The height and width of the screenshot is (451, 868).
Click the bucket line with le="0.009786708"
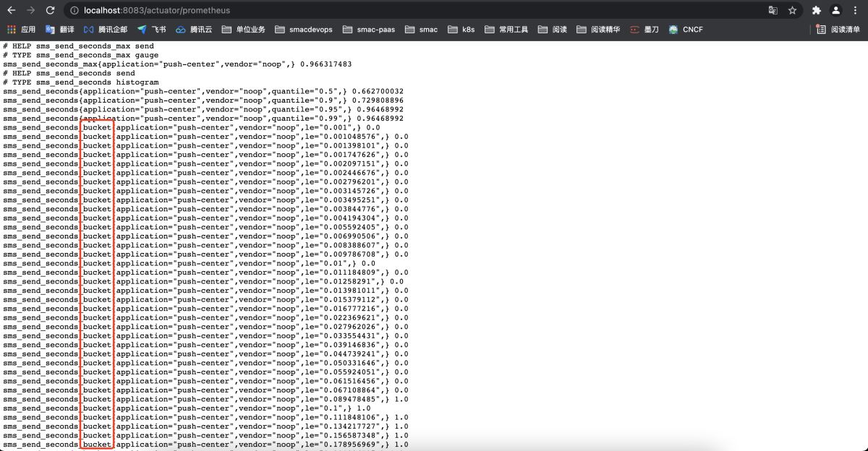pos(205,254)
